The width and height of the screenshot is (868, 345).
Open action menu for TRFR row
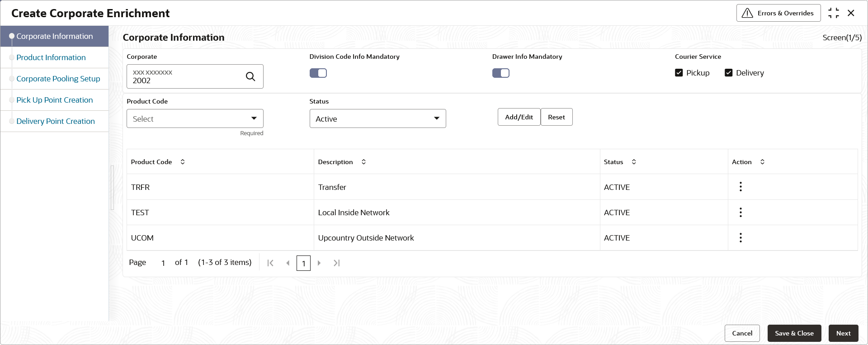point(741,187)
